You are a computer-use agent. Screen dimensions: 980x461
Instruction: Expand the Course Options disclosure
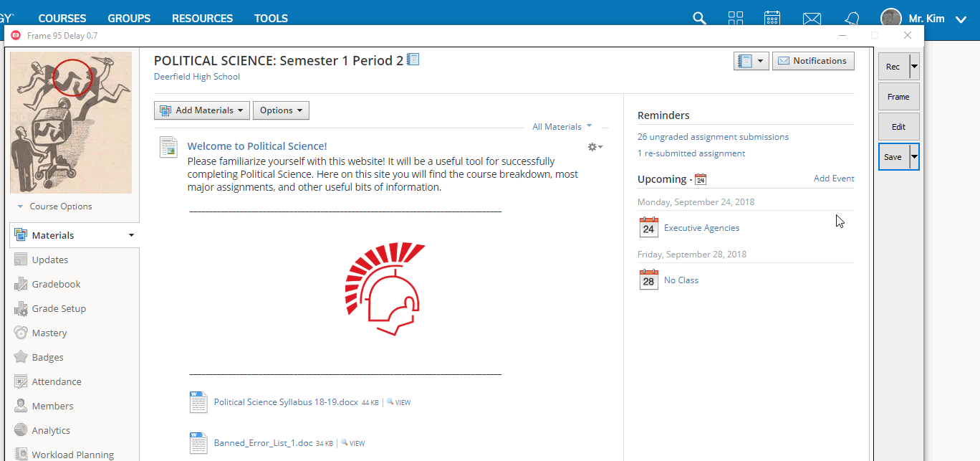tap(55, 206)
